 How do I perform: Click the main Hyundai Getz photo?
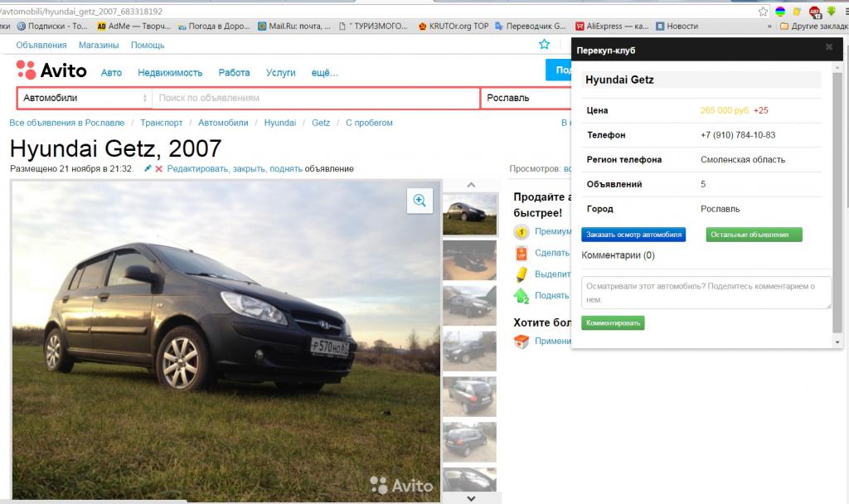pyautogui.click(x=226, y=341)
